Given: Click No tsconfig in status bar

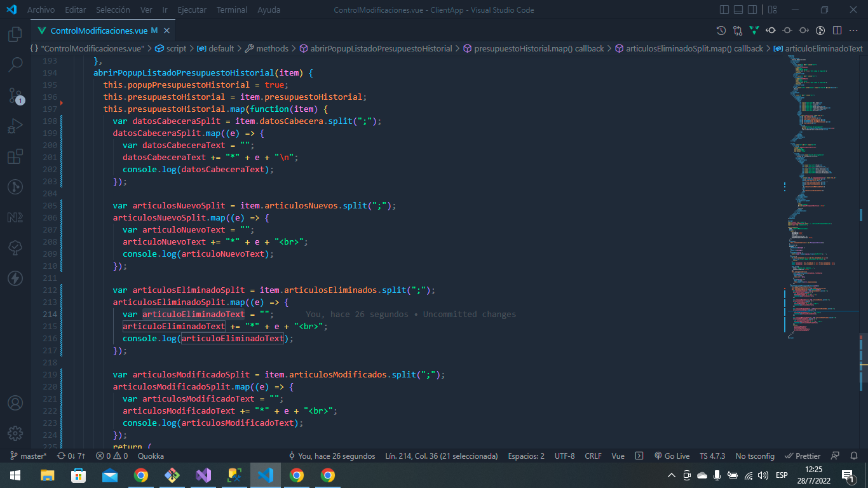Looking at the screenshot, I should 755,456.
